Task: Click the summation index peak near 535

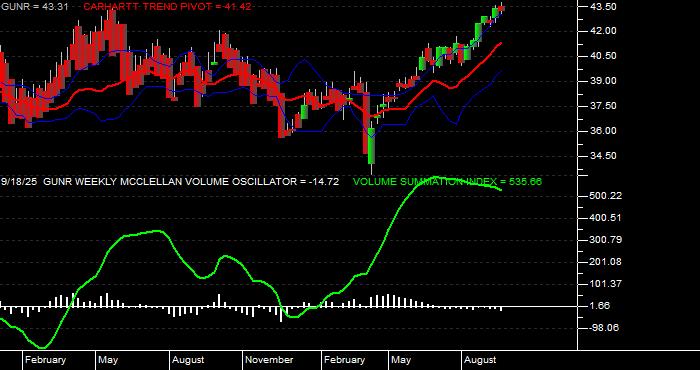Action: (435, 178)
